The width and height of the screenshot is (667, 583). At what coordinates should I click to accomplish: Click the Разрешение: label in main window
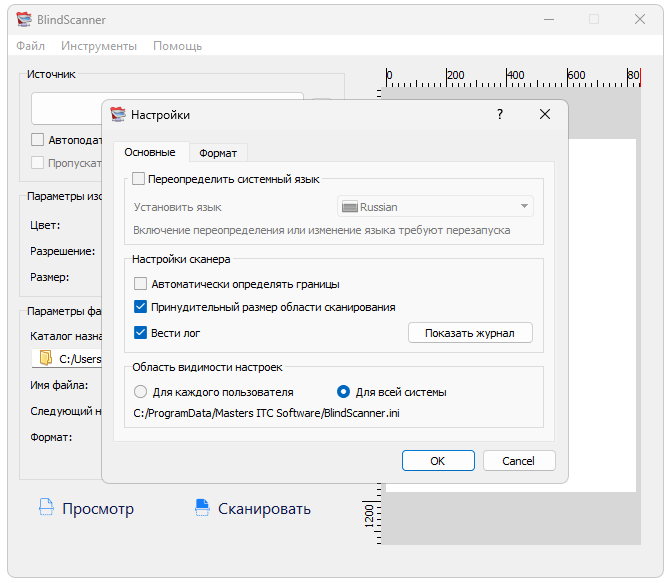coord(63,251)
